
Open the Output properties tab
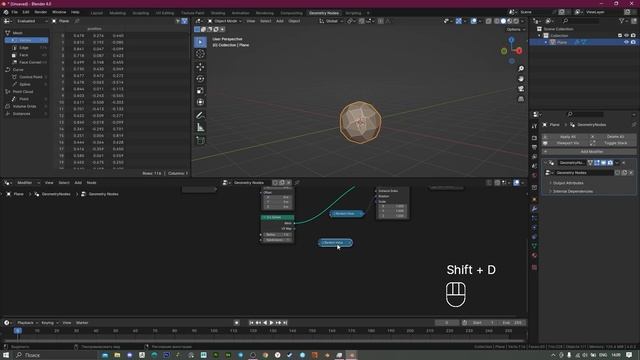pyautogui.click(x=534, y=147)
